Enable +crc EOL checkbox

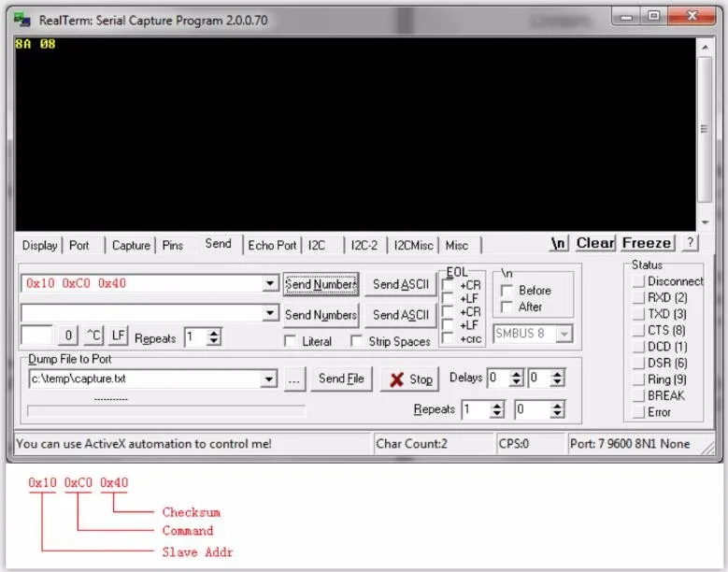448,338
